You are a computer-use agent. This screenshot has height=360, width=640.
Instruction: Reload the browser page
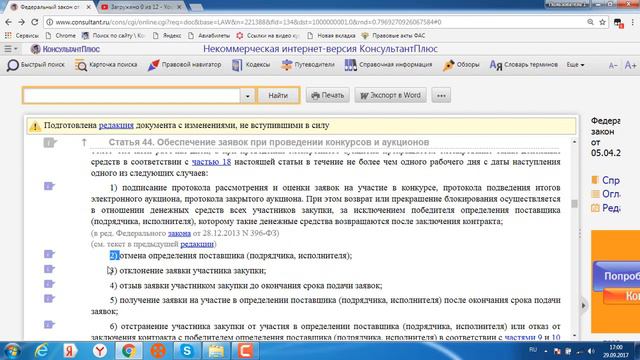[35, 22]
